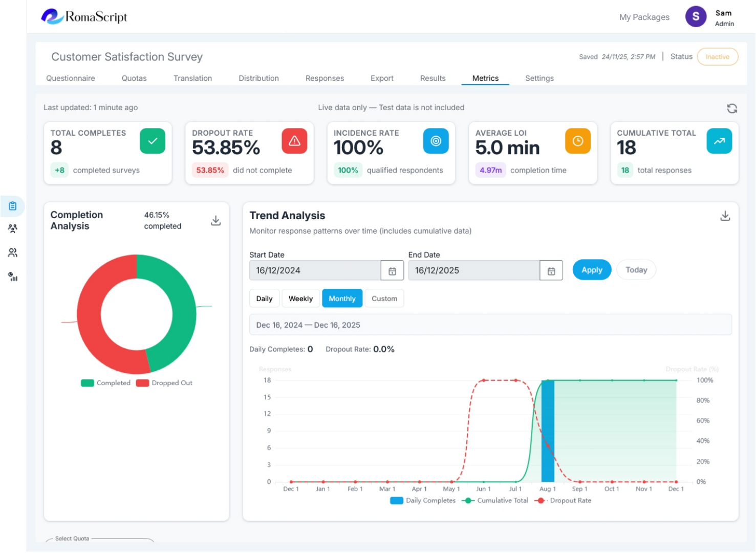Screen dimensions: 756x553
Task: Select the Custom range option
Action: (x=384, y=299)
